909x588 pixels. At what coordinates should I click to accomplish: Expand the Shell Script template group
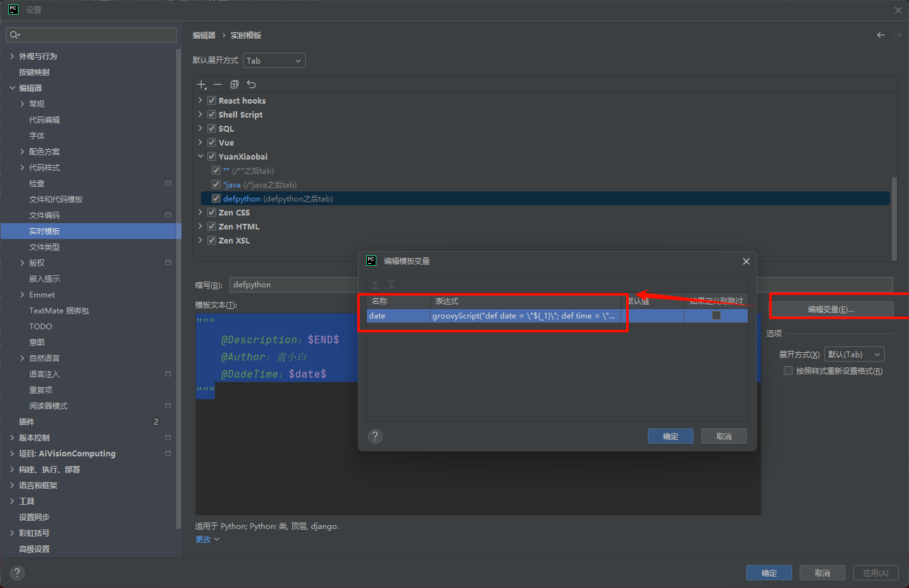click(200, 114)
